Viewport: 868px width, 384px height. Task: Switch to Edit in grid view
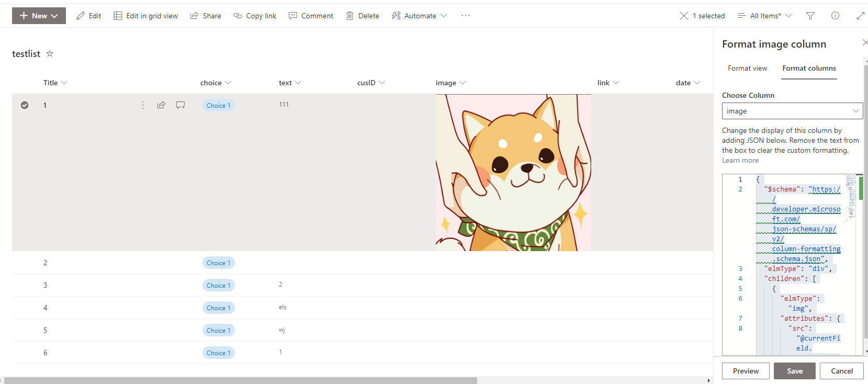tap(146, 16)
